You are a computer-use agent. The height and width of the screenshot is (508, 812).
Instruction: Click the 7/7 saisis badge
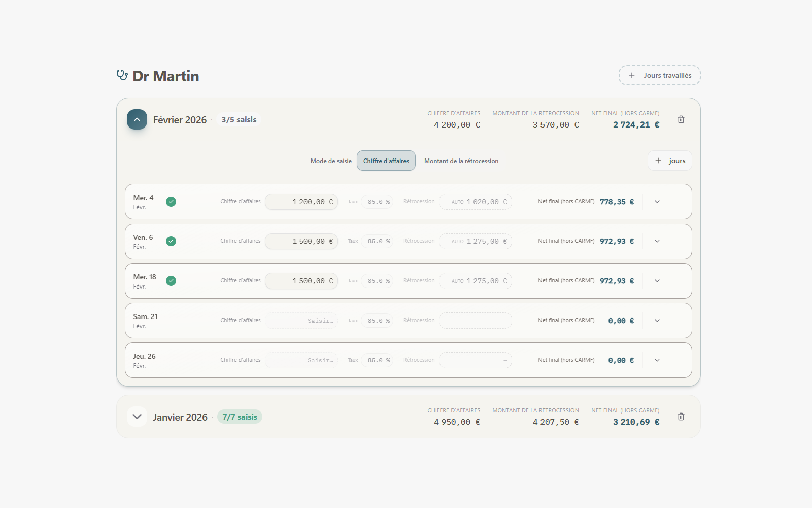240,417
